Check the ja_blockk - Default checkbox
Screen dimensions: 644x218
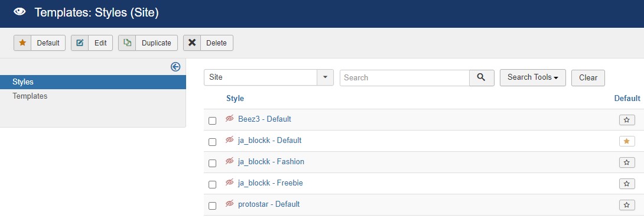click(212, 142)
